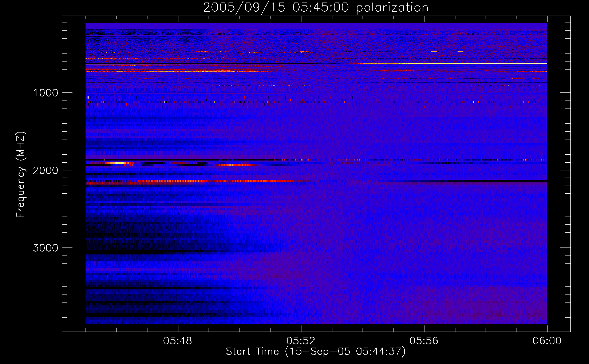Click the 05:48 time tick label

click(178, 341)
